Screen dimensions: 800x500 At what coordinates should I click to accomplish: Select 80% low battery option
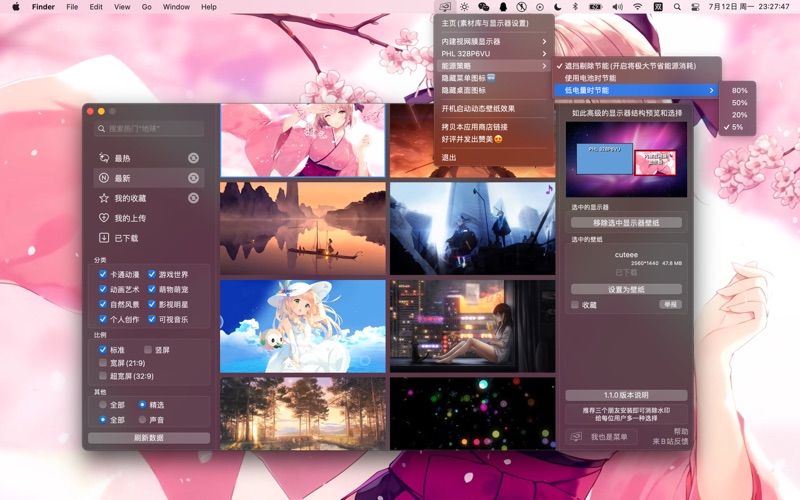739,90
